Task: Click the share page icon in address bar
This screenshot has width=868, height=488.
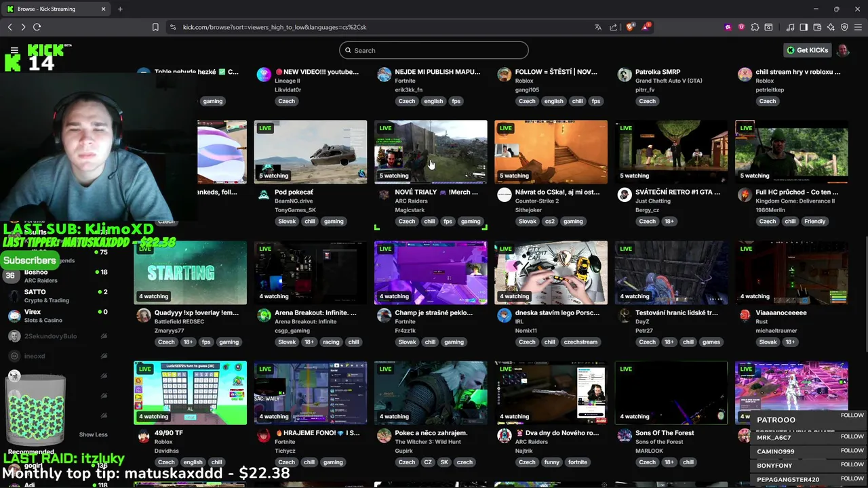Action: [614, 27]
